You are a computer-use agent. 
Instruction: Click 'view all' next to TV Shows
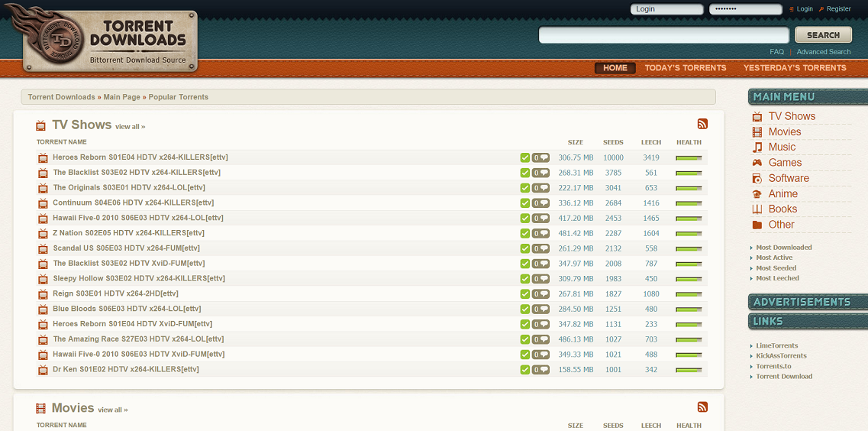(130, 127)
